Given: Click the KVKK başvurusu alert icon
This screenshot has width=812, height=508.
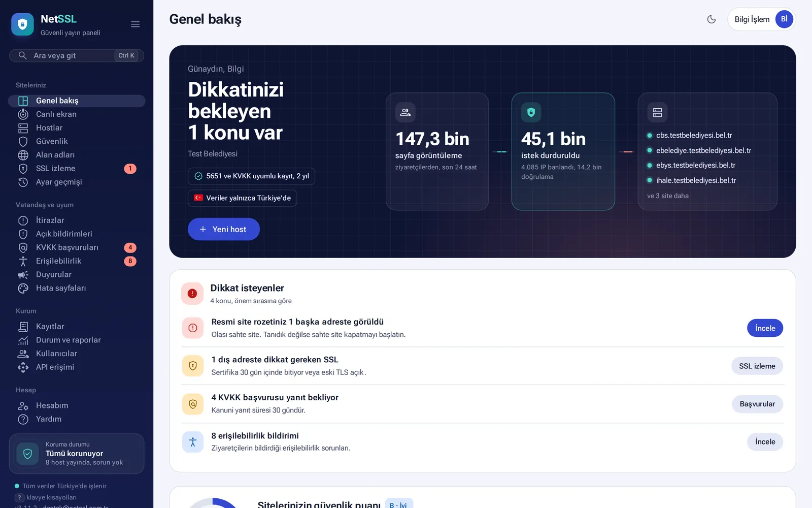Looking at the screenshot, I should pyautogui.click(x=193, y=404).
